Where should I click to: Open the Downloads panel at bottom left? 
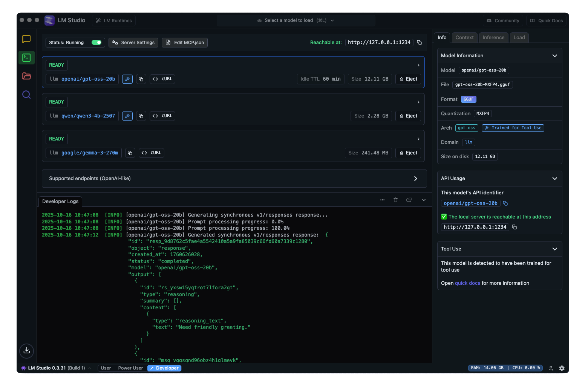point(26,351)
